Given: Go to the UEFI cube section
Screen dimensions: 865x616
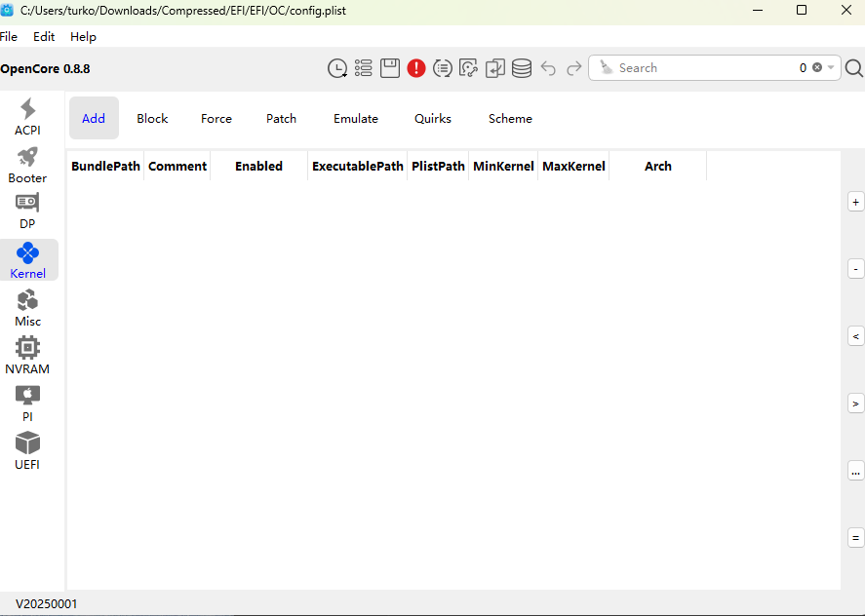Looking at the screenshot, I should [27, 451].
